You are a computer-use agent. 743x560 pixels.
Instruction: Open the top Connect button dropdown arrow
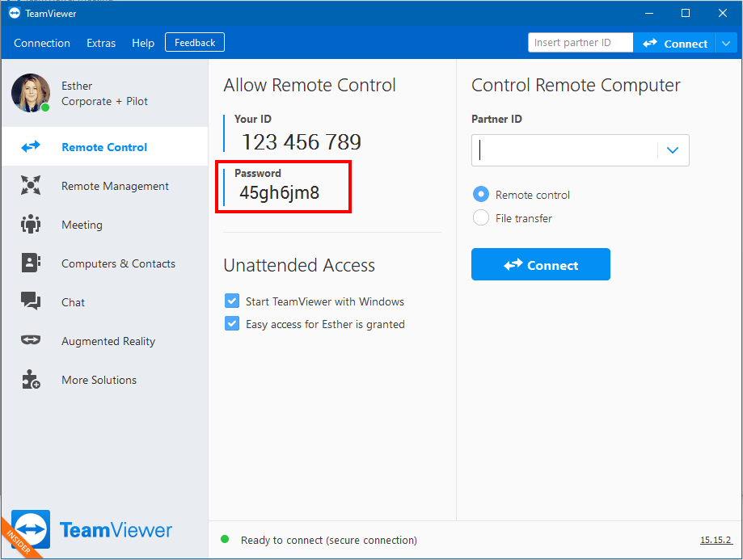point(726,44)
